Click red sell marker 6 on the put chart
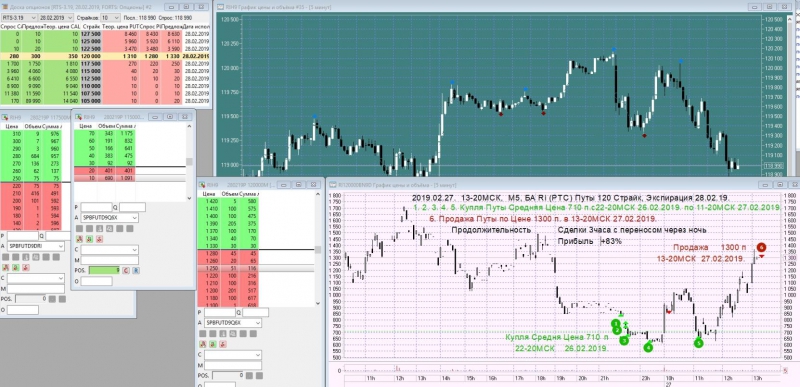800x387 pixels. click(761, 247)
